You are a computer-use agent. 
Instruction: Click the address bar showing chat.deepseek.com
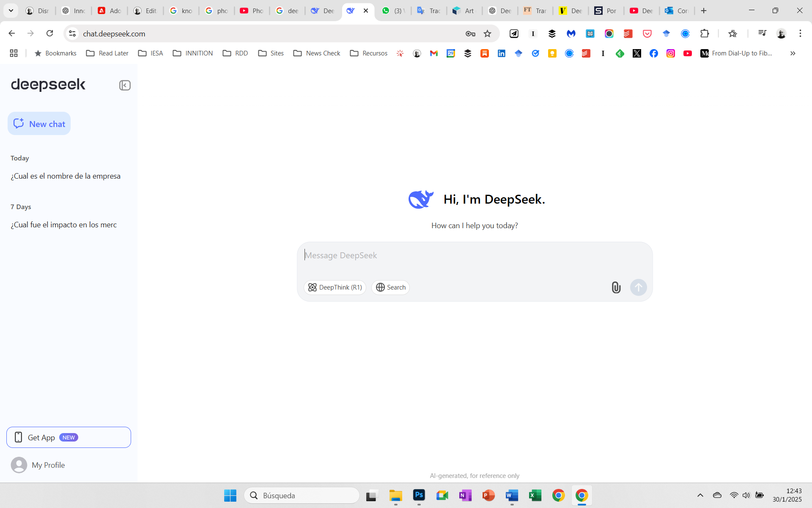271,33
